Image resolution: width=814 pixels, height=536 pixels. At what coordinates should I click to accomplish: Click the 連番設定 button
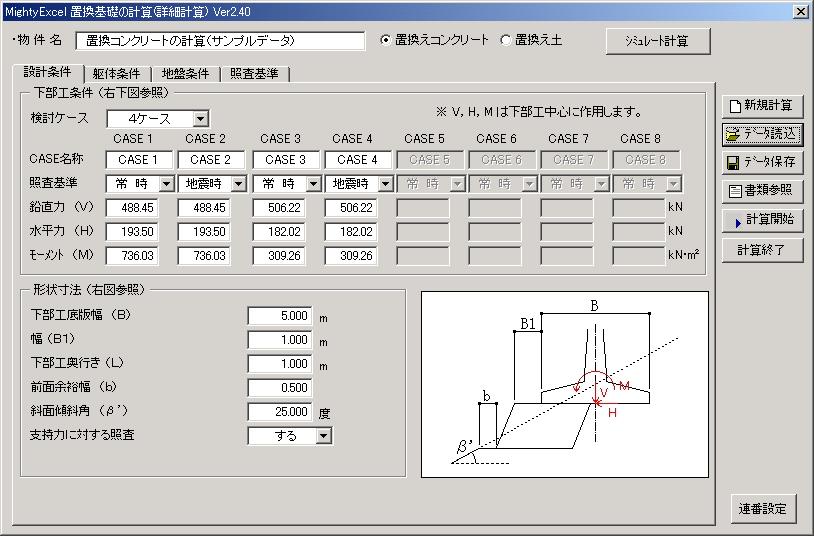[x=763, y=508]
